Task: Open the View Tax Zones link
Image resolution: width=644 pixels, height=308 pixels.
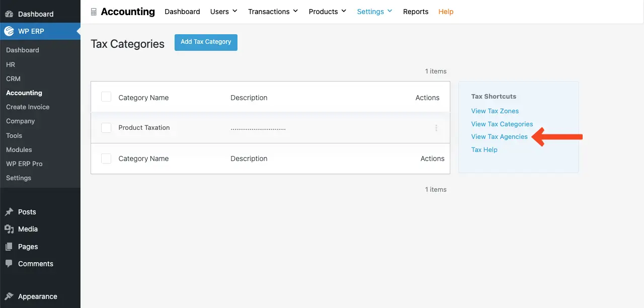Action: coord(495,111)
